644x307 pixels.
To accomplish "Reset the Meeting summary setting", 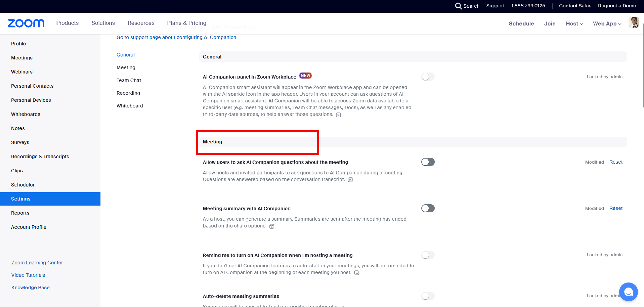I will 616,208.
